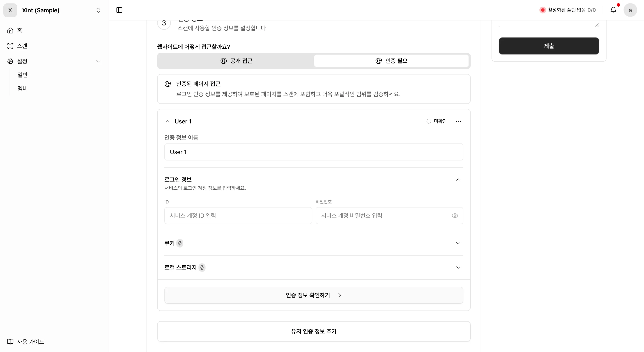
Task: Collapse the 로그인 정보 section
Action: click(x=458, y=180)
